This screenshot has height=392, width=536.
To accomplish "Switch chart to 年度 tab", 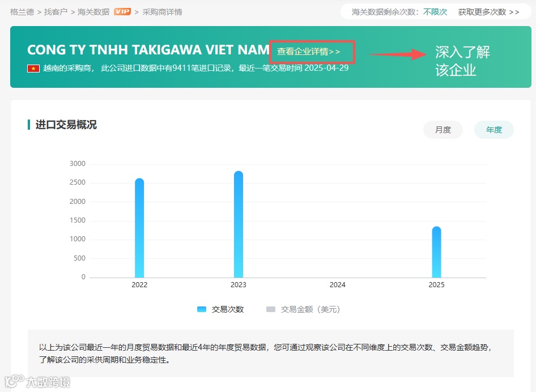I will 494,130.
